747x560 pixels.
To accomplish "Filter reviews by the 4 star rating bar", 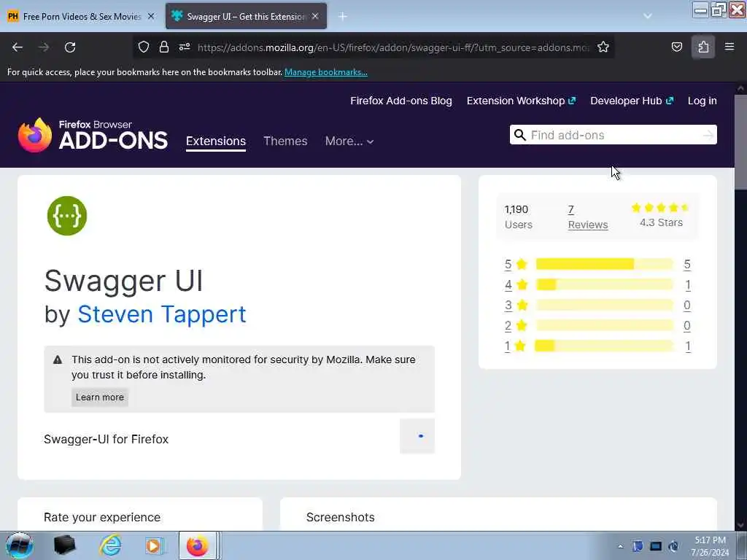I will 605,284.
